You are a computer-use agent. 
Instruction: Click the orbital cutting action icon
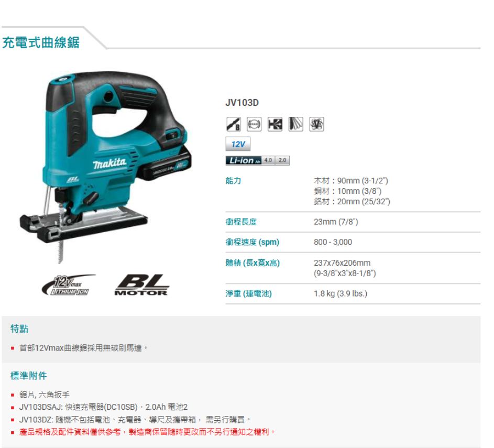tap(296, 124)
